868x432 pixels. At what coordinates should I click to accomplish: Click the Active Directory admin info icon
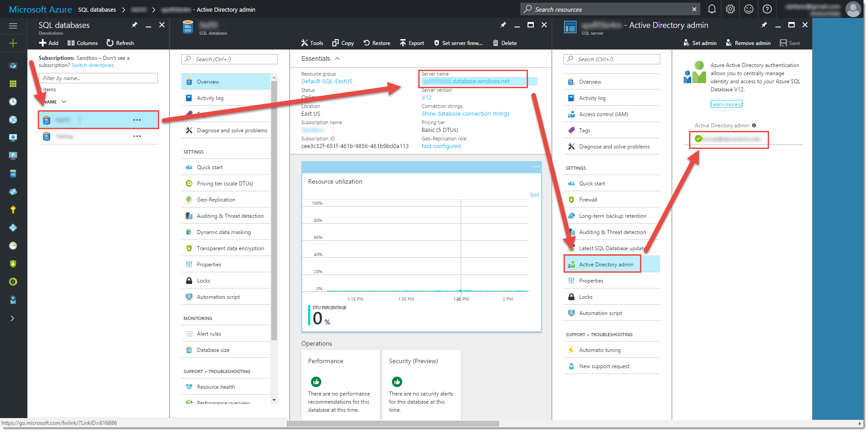click(754, 126)
